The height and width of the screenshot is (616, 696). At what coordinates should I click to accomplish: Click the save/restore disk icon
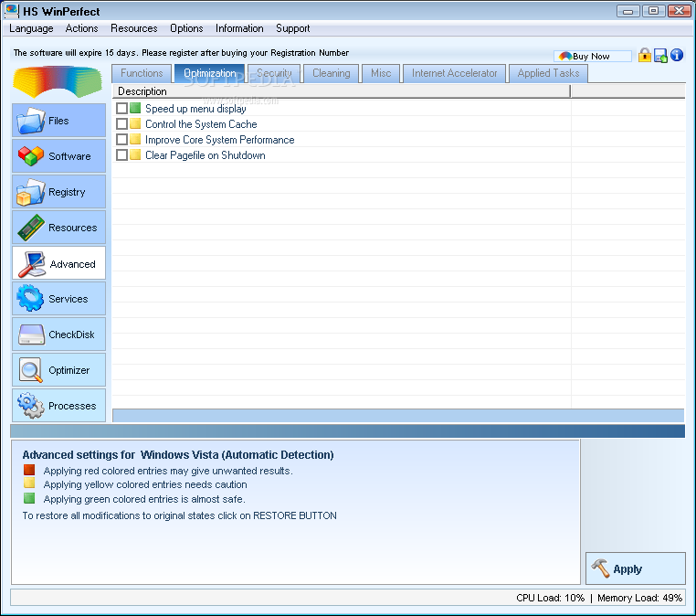660,56
